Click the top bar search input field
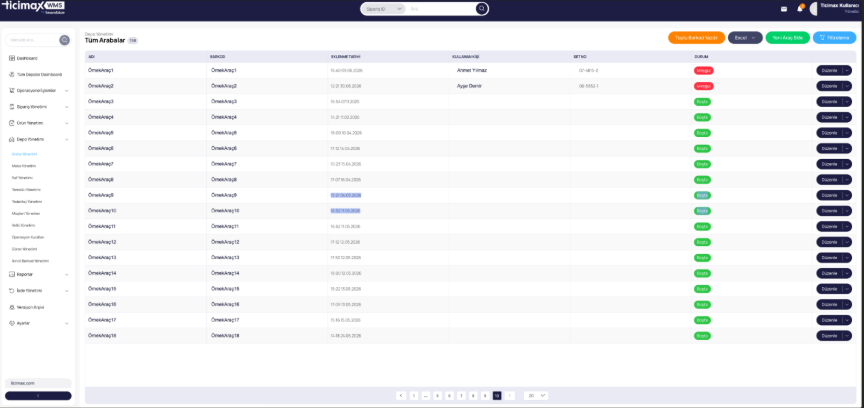The width and height of the screenshot is (864, 408). point(441,9)
